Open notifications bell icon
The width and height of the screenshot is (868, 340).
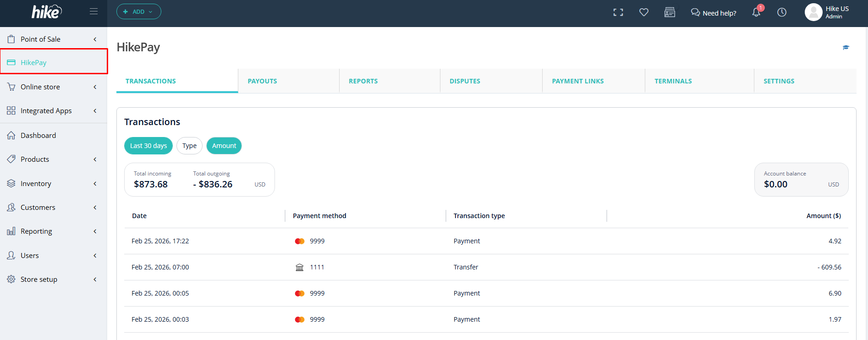click(756, 12)
